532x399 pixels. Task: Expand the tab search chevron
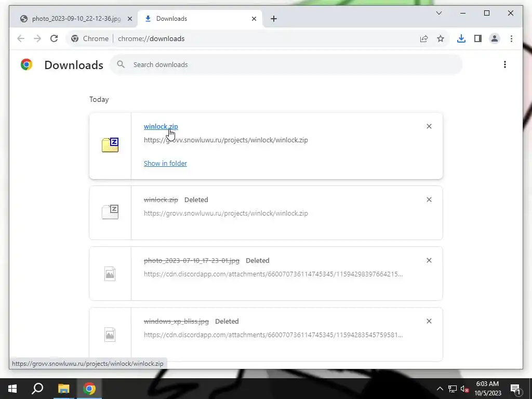(x=439, y=13)
